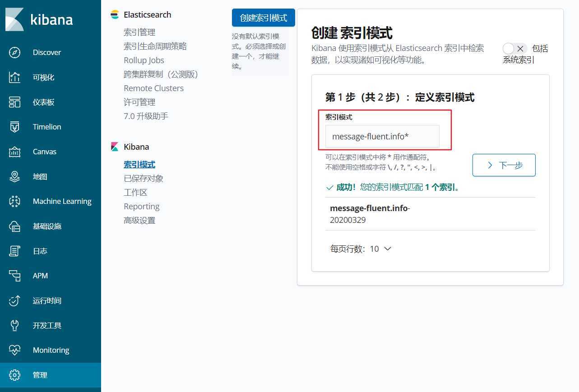Viewport: 579px width, 392px height.
Task: Open the 仪表板 dashboard icon
Action: click(14, 102)
